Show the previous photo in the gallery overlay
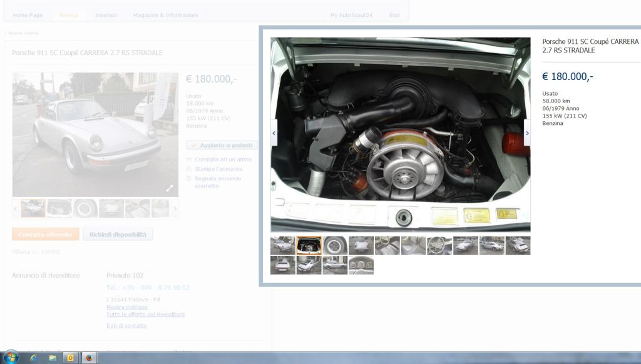The image size is (641, 364). (x=274, y=133)
